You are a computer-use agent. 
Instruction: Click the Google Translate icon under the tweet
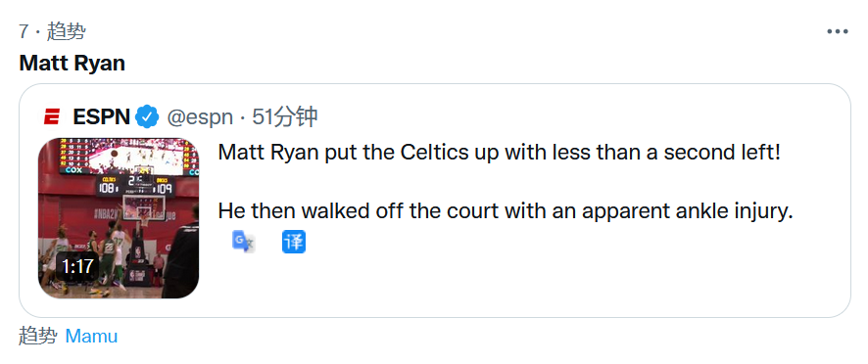(243, 243)
